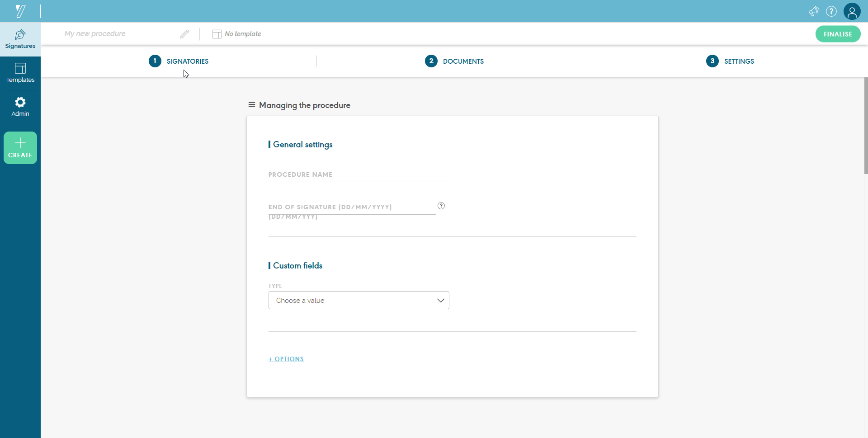Go to step 1 SIGNATORIES

[x=179, y=61]
